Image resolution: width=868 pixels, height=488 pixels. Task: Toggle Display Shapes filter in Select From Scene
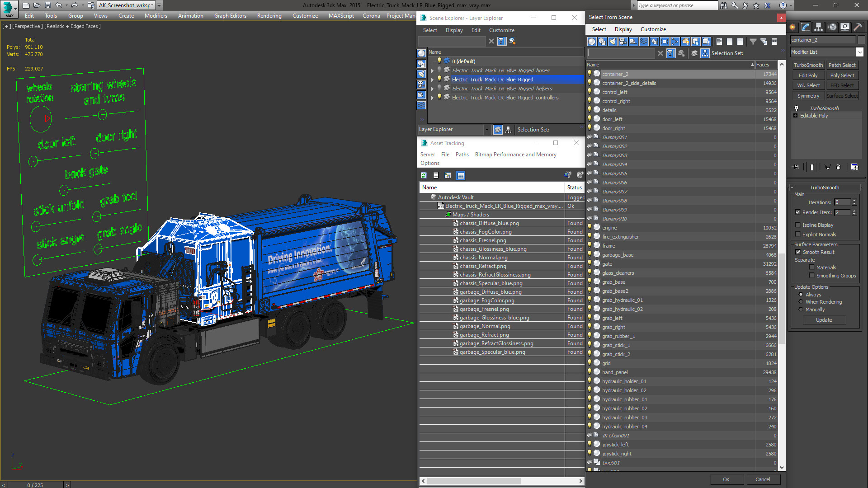tap(602, 42)
